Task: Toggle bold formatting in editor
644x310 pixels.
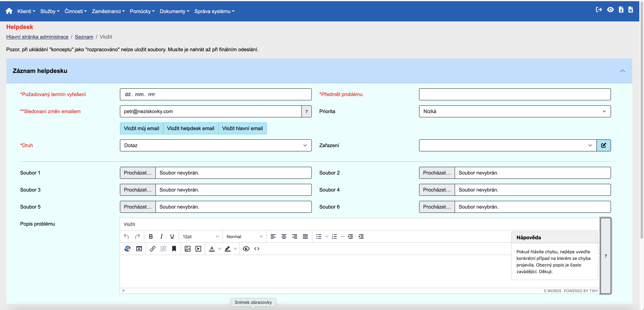Action: pos(151,236)
